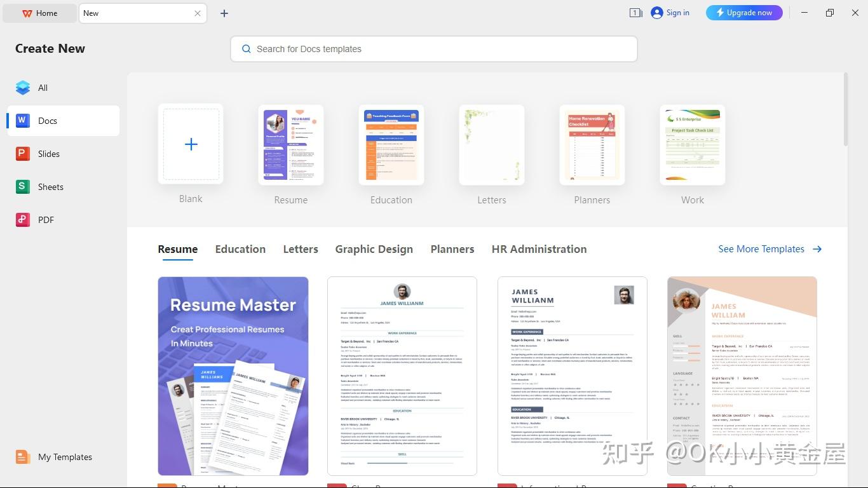Open the Sheets section
The image size is (868, 488).
[50, 187]
